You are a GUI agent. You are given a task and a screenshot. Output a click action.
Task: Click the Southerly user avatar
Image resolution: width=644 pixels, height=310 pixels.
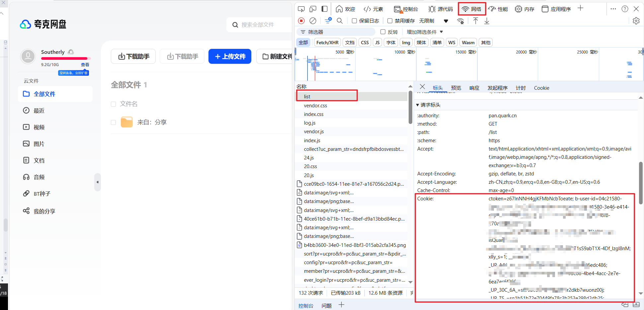pos(28,56)
